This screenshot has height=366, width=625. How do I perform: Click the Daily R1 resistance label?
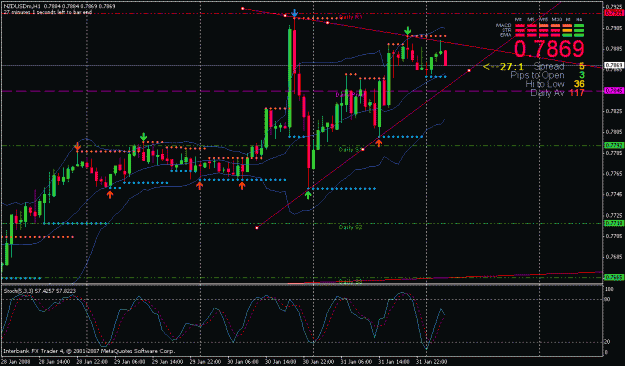(x=351, y=18)
